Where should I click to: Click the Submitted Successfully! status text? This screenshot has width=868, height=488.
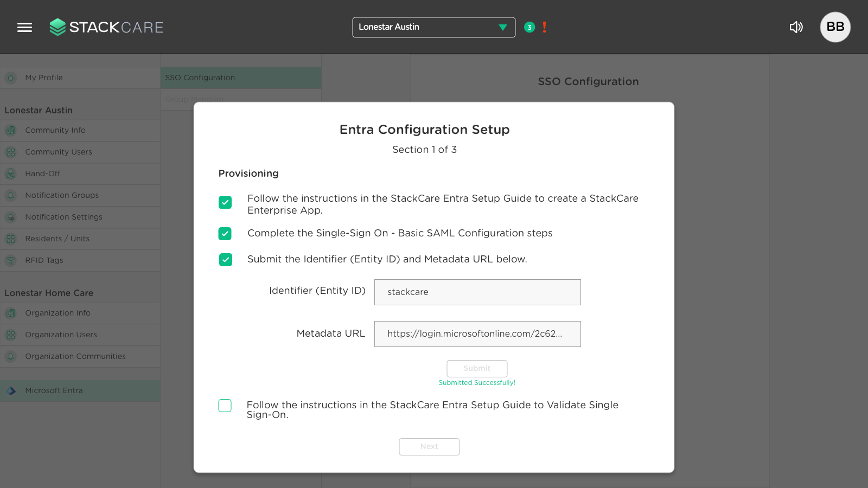(x=477, y=383)
